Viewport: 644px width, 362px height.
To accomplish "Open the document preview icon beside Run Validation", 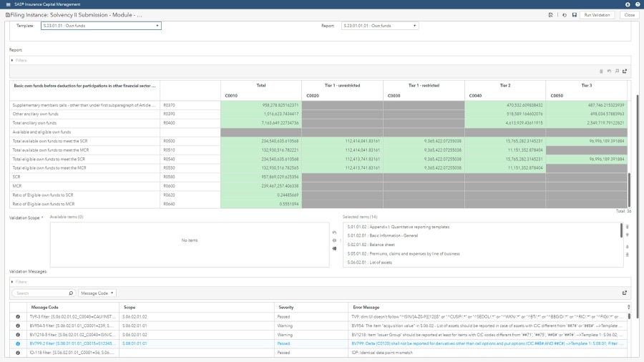I will (x=551, y=15).
